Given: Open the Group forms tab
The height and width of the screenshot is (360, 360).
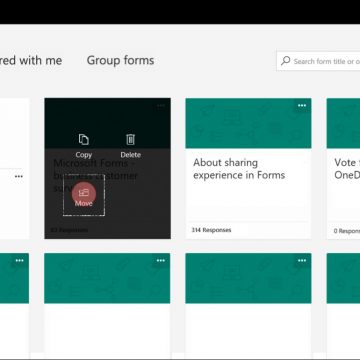Looking at the screenshot, I should pos(120,60).
